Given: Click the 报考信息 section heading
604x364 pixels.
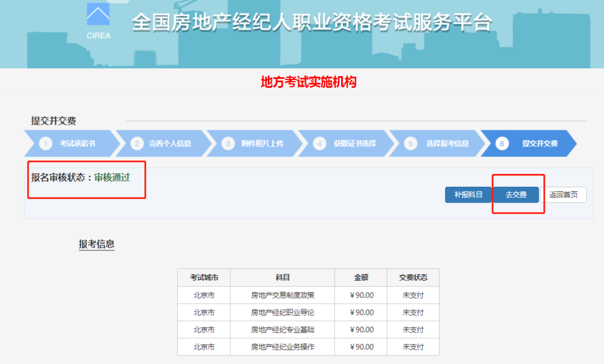Looking at the screenshot, I should (x=97, y=244).
